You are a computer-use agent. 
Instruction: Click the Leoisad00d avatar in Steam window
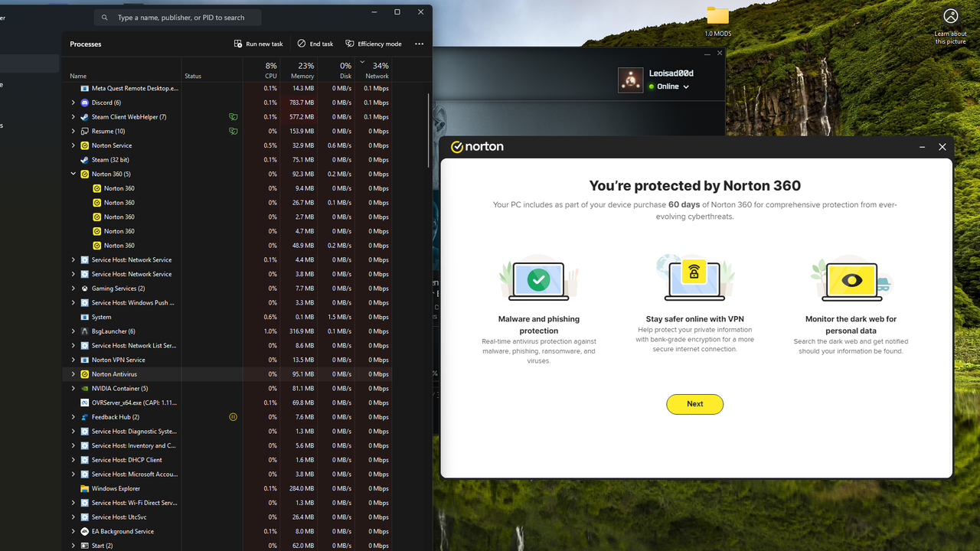pyautogui.click(x=631, y=80)
